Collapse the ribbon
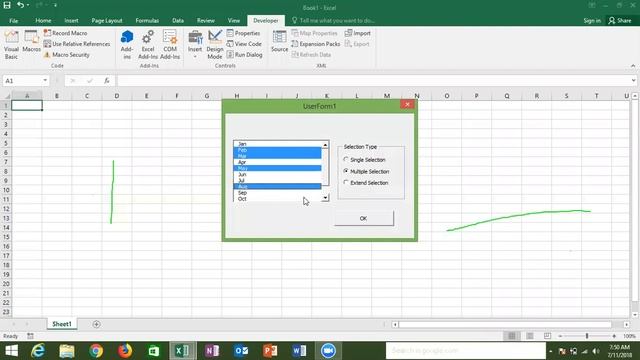This screenshot has height=360, width=640. click(633, 66)
